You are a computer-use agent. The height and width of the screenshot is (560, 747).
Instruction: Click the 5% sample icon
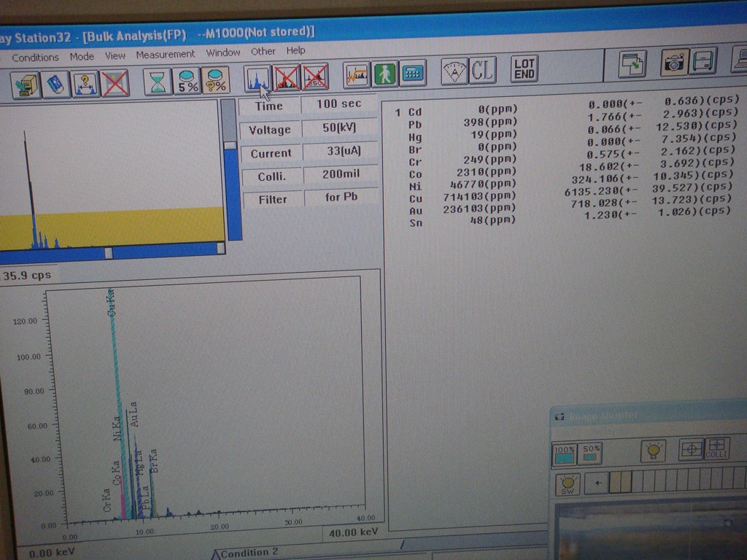(x=187, y=81)
